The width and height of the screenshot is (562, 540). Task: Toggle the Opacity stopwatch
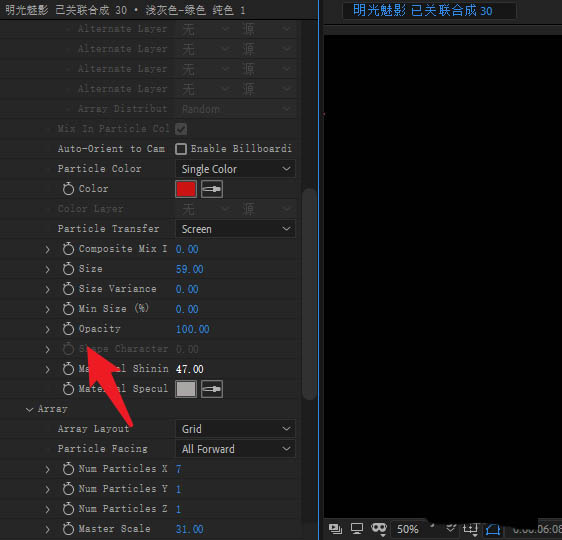[x=68, y=329]
